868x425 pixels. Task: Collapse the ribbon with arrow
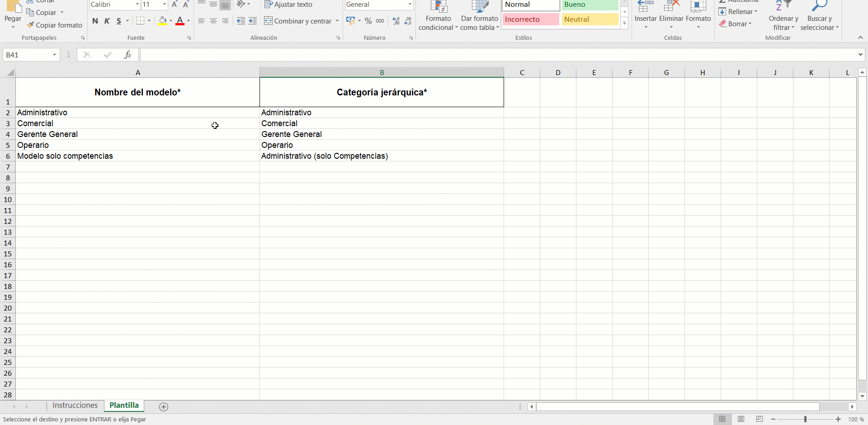pyautogui.click(x=860, y=38)
